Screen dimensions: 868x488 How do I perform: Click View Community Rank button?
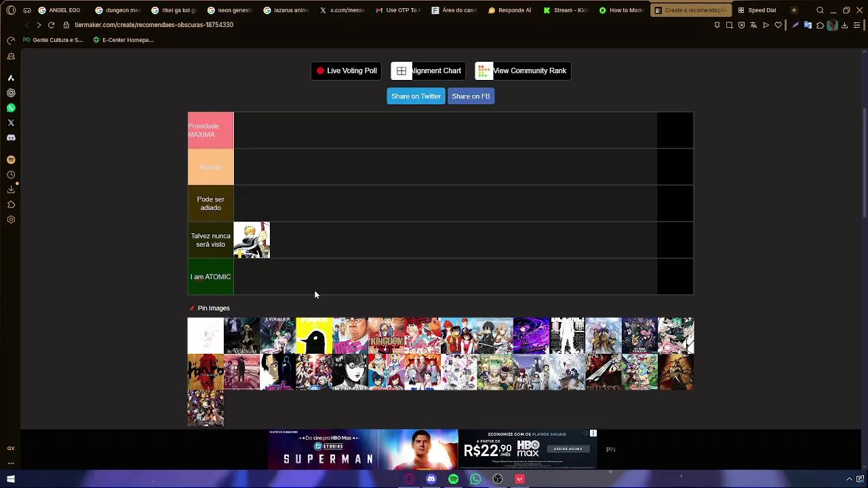coord(522,70)
